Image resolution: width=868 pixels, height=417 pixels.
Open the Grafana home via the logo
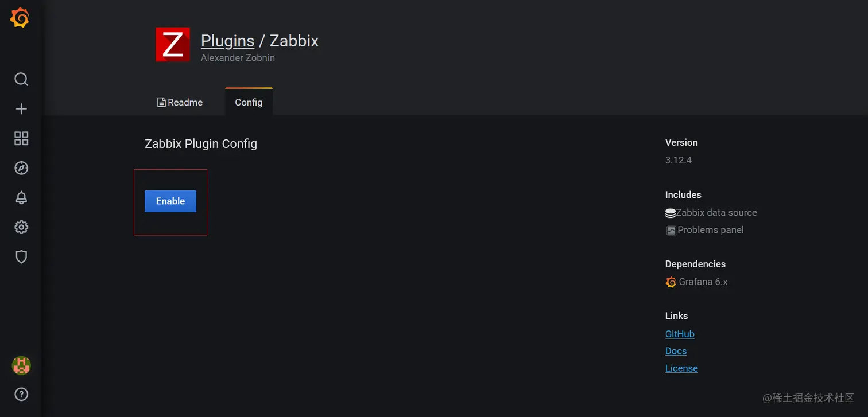click(x=21, y=17)
